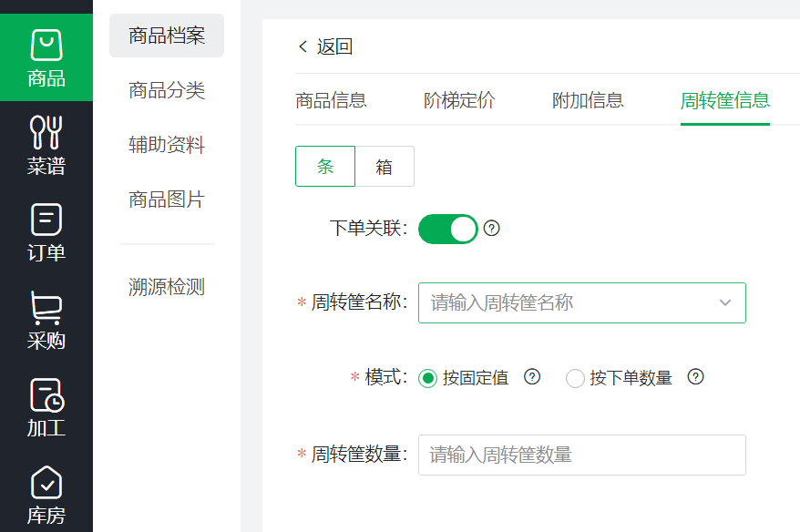Click help icon next to 下单关联
Viewport: 800px width, 532px height.
[491, 228]
